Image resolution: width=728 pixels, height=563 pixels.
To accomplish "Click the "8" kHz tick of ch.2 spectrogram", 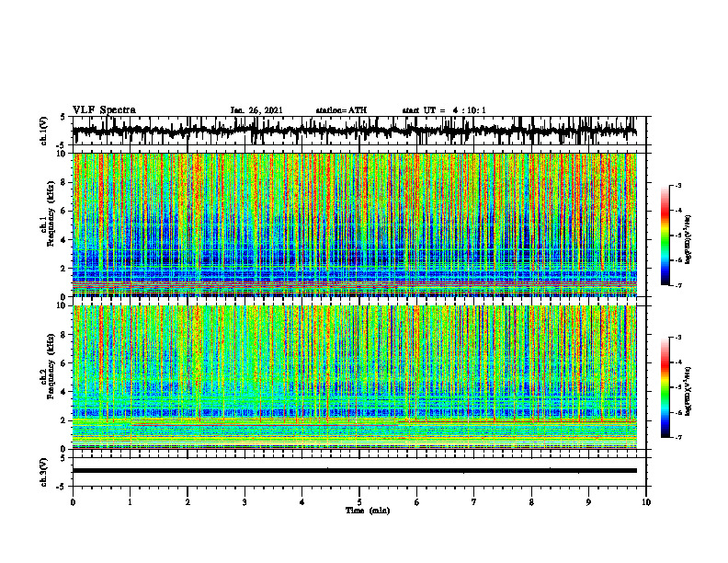I will [x=64, y=335].
